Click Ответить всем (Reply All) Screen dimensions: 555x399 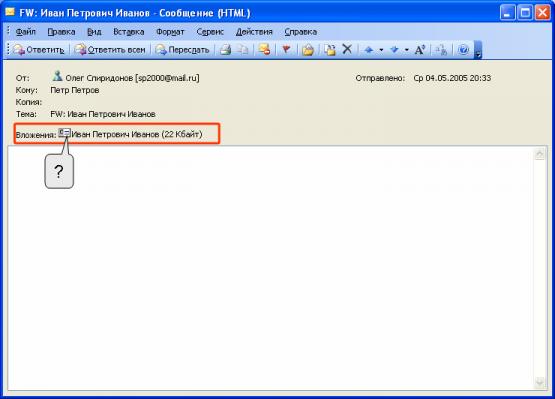click(110, 50)
